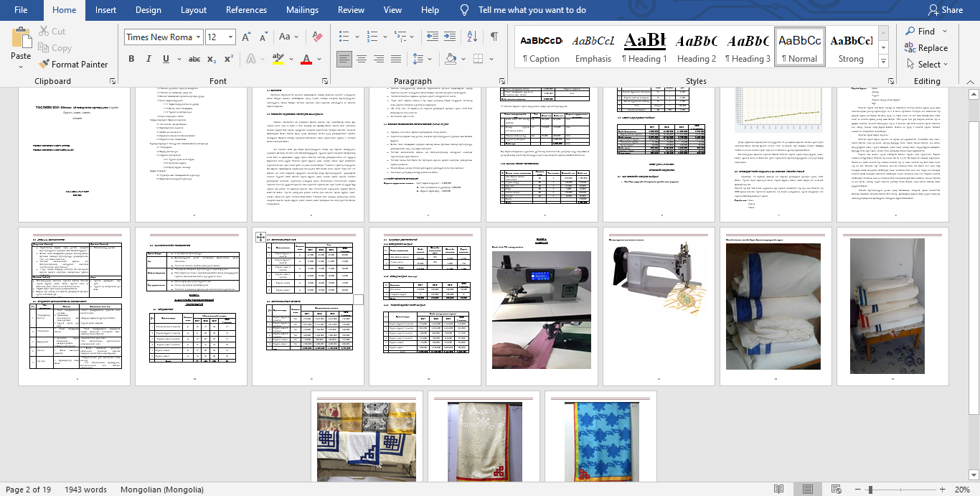Apply text highlight color
This screenshot has height=496, width=980.
[280, 60]
